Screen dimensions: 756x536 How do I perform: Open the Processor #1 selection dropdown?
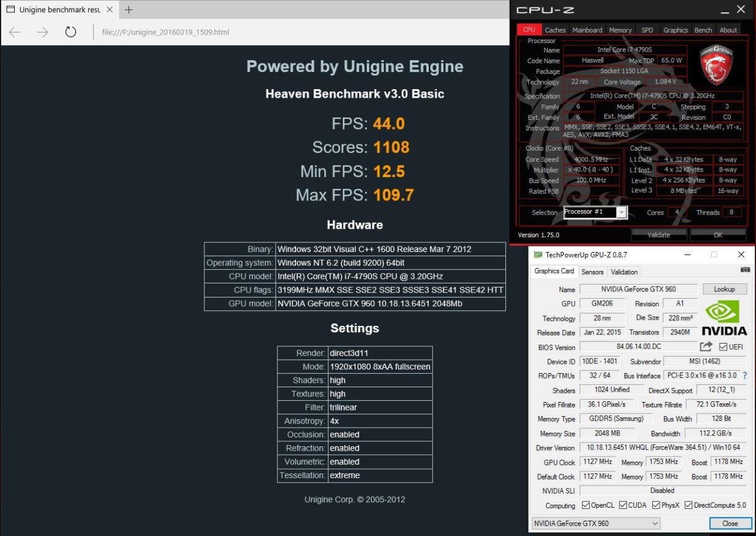(x=596, y=212)
